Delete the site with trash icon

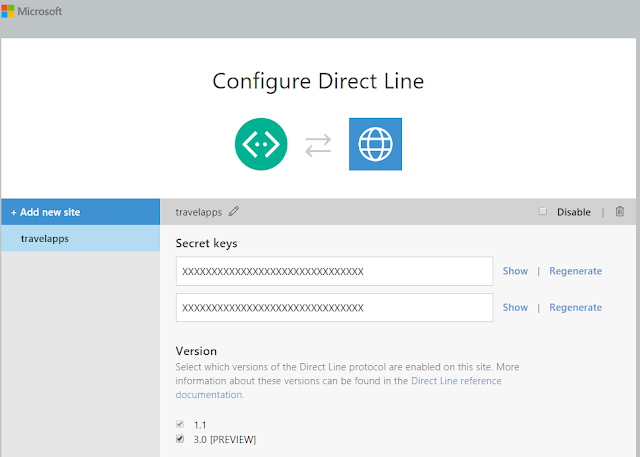(620, 211)
